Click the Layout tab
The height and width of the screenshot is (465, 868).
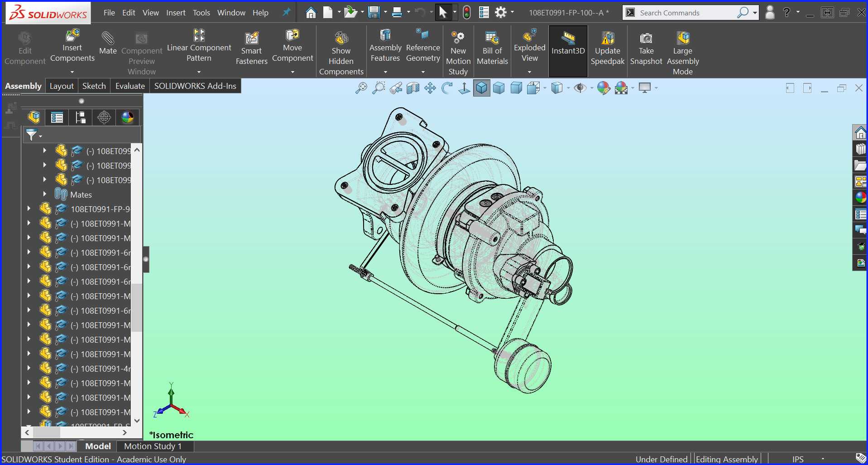(x=62, y=86)
